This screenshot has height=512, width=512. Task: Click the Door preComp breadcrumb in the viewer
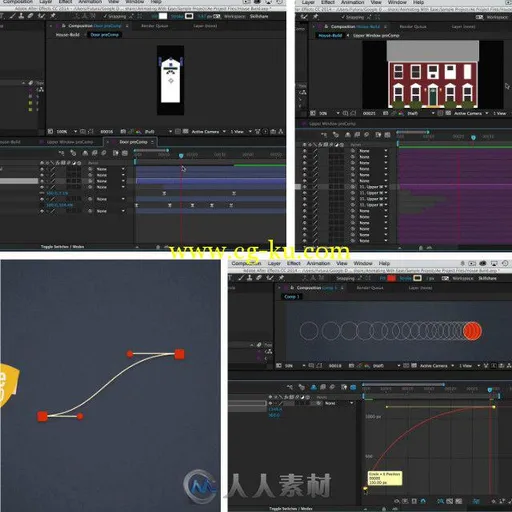[104, 35]
